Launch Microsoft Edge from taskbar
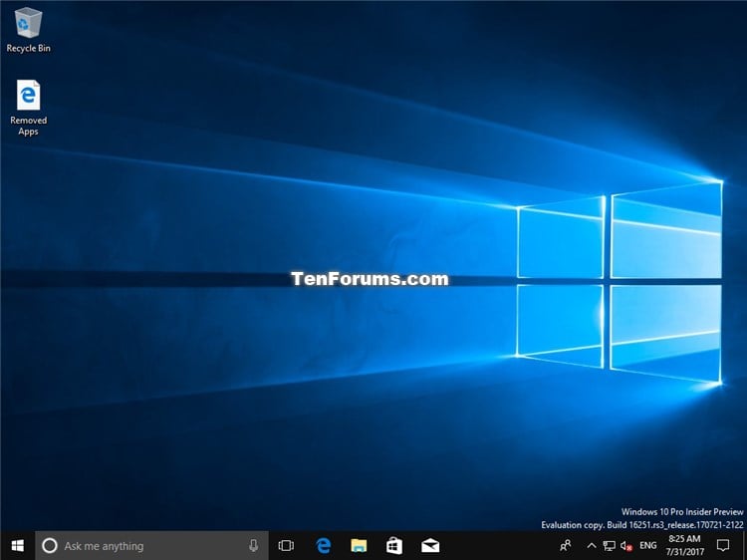 [x=323, y=546]
